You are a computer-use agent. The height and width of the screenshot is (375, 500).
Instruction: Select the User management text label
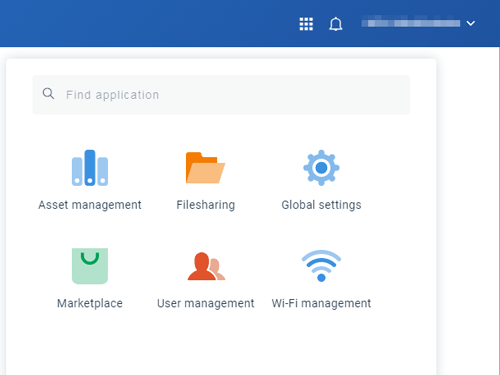click(x=206, y=303)
